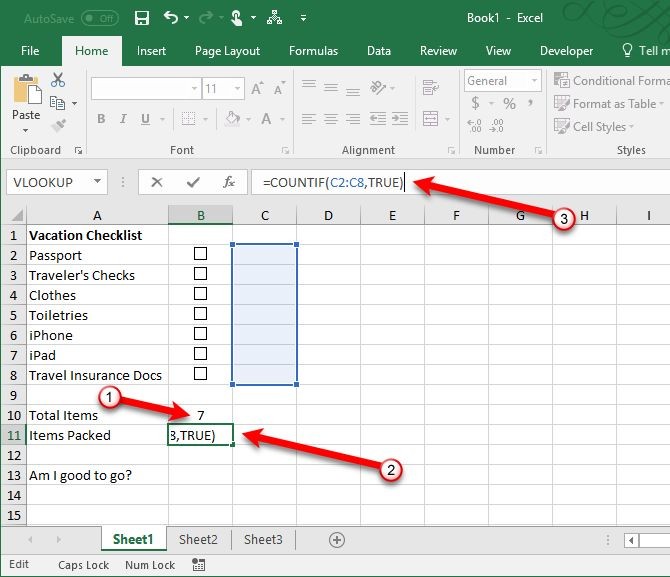Switch to the Formulas tab
The width and height of the screenshot is (670, 577).
coord(313,51)
